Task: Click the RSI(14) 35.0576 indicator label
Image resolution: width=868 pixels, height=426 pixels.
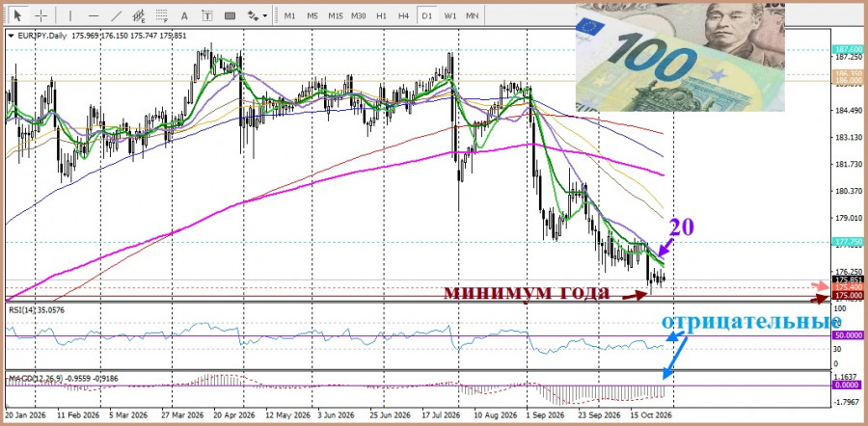Action: [37, 310]
